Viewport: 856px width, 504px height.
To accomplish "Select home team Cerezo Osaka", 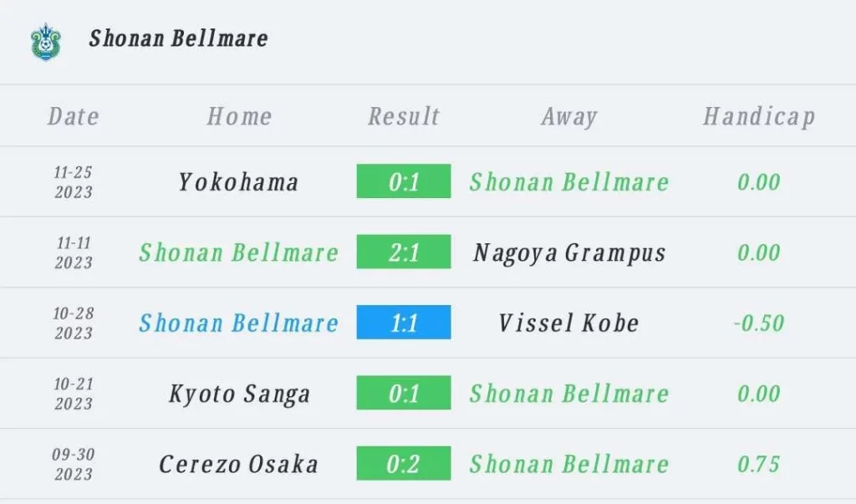I will click(x=238, y=464).
